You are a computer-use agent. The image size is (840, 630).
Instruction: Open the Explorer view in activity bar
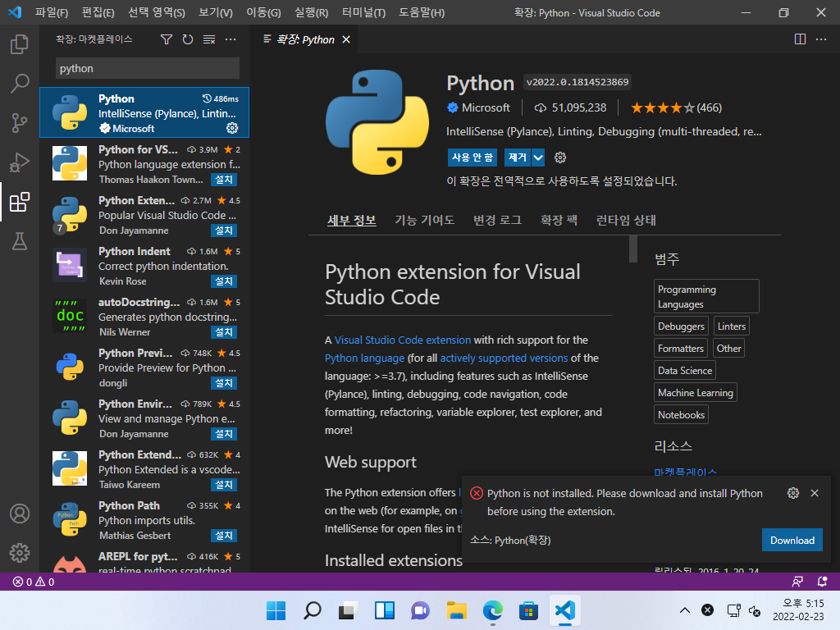coord(20,44)
